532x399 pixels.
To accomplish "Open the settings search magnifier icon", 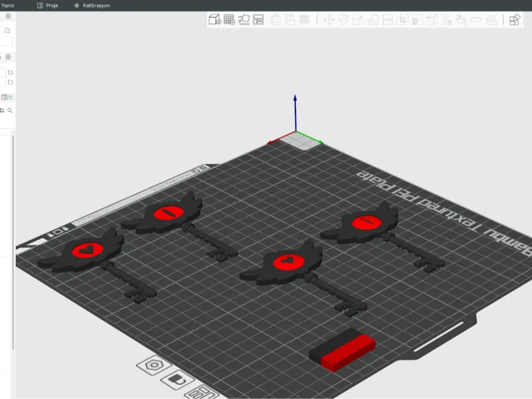I will tap(10, 110).
